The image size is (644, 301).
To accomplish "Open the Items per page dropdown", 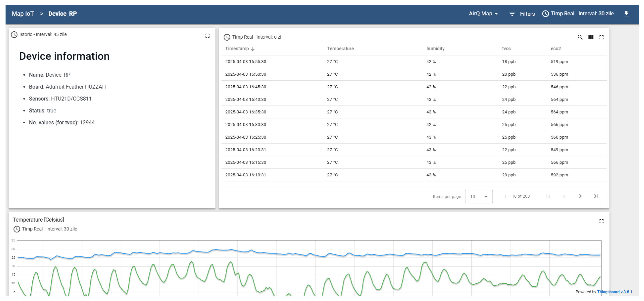I will pyautogui.click(x=479, y=196).
